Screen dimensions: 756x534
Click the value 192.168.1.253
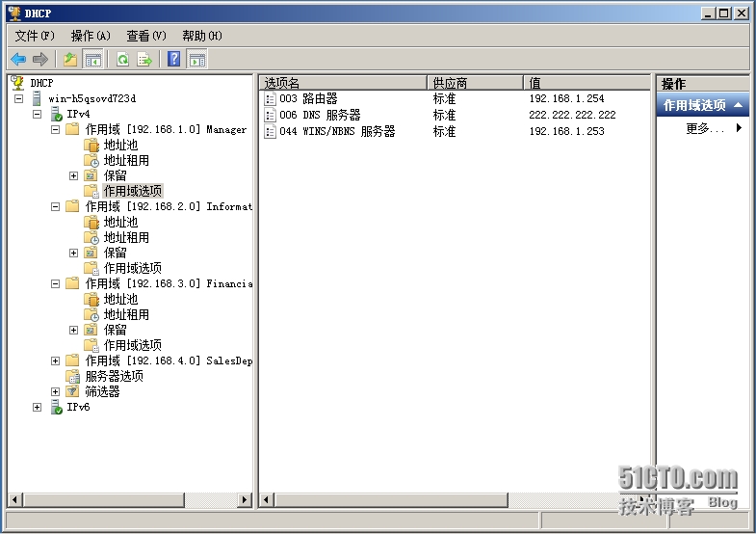pyautogui.click(x=566, y=131)
